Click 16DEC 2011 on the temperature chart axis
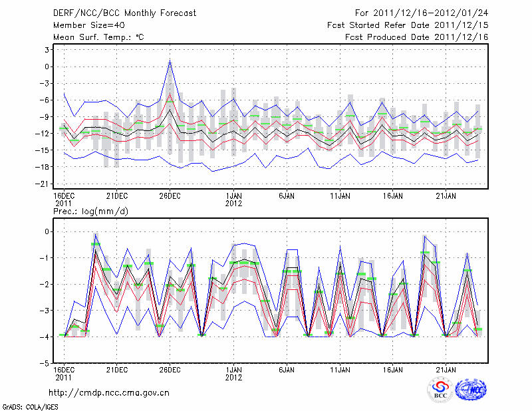The image size is (532, 411). point(63,200)
